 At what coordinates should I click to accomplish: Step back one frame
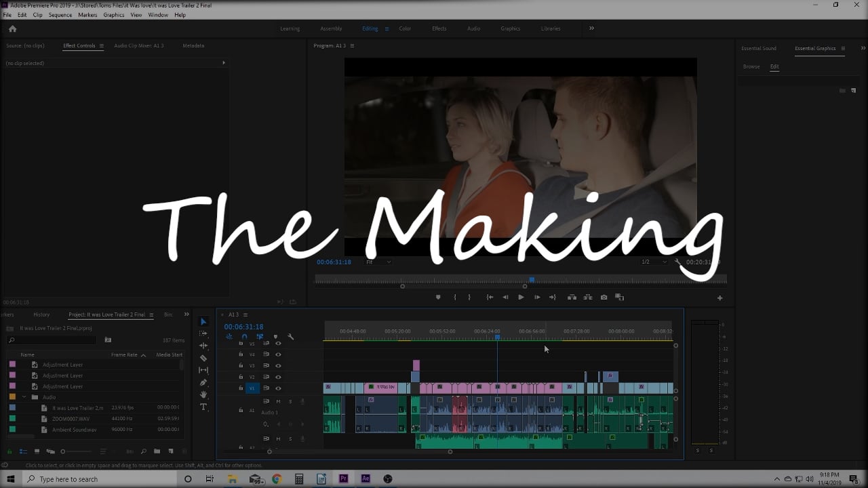pos(505,298)
